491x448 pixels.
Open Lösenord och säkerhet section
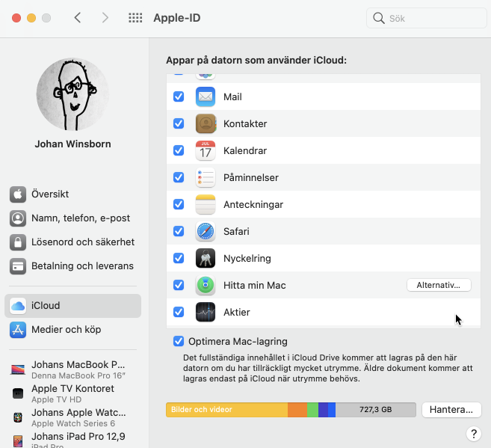click(72, 242)
